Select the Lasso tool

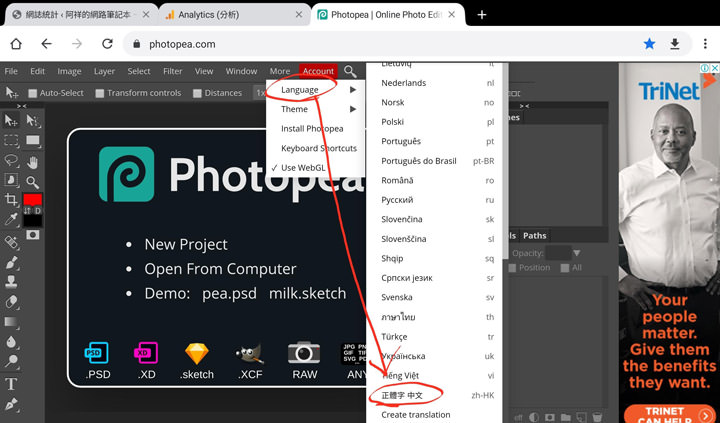point(12,161)
